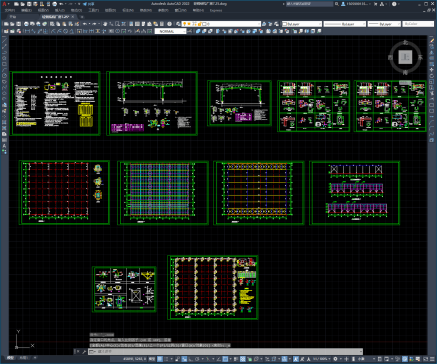Viewport: 437px width, 364px height.
Task: Click the bottom-center drawing sheet with column grid
Action: point(213,287)
